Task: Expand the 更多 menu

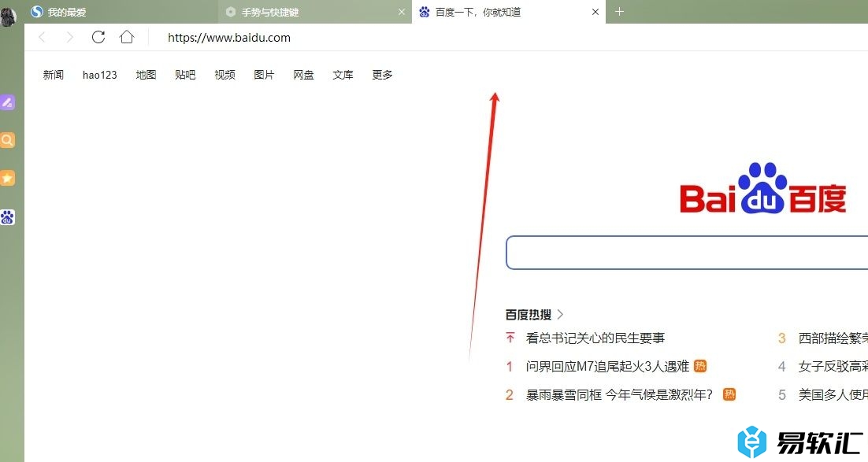Action: point(382,75)
